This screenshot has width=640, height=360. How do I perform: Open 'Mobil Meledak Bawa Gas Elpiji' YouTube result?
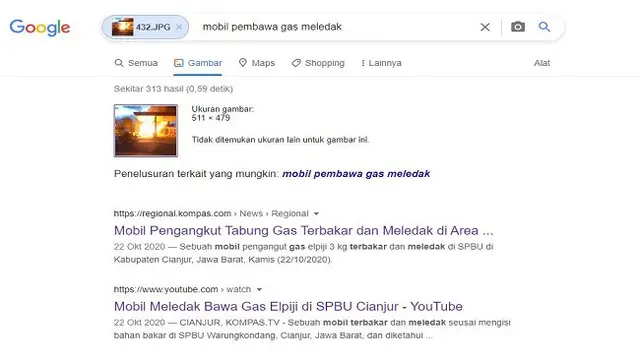288,307
